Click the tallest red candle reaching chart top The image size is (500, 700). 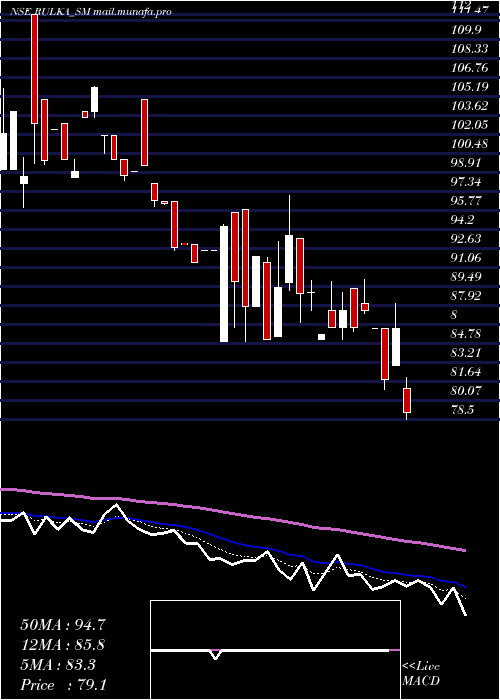click(34, 69)
